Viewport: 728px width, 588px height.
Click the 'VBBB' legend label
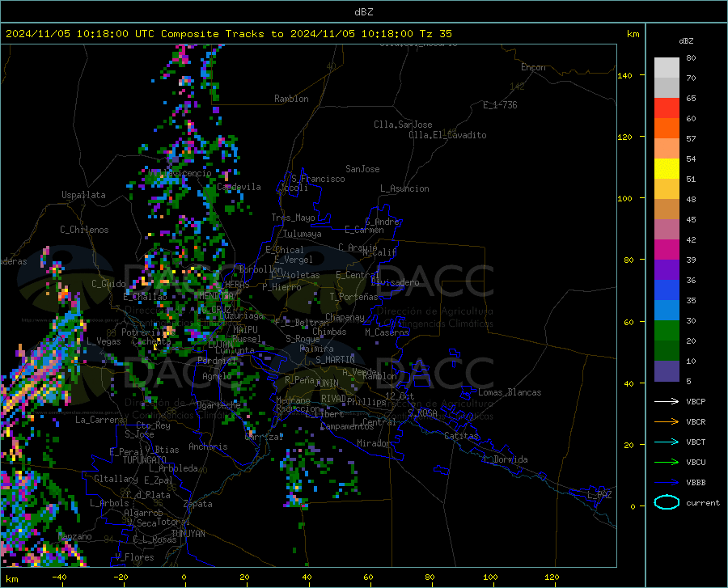coord(696,482)
